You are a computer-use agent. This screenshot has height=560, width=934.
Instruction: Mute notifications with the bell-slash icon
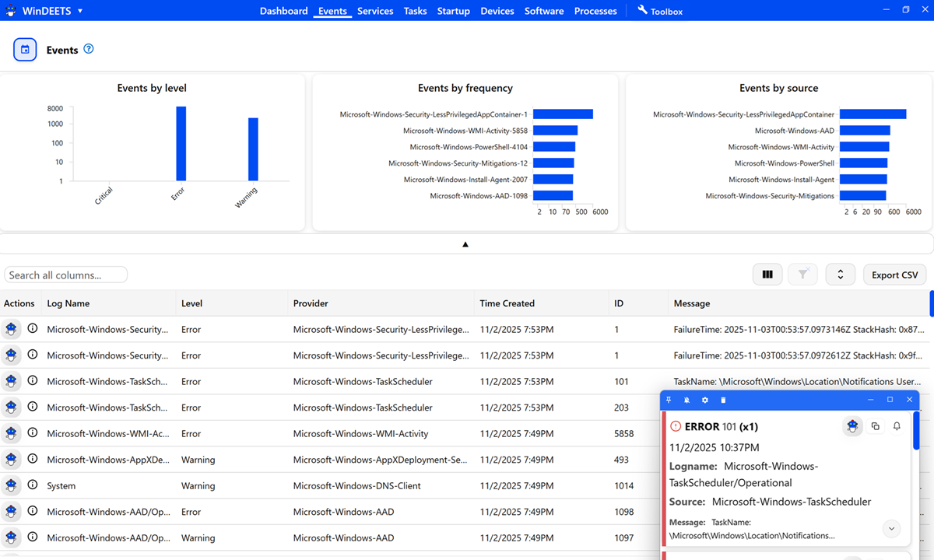coord(686,399)
